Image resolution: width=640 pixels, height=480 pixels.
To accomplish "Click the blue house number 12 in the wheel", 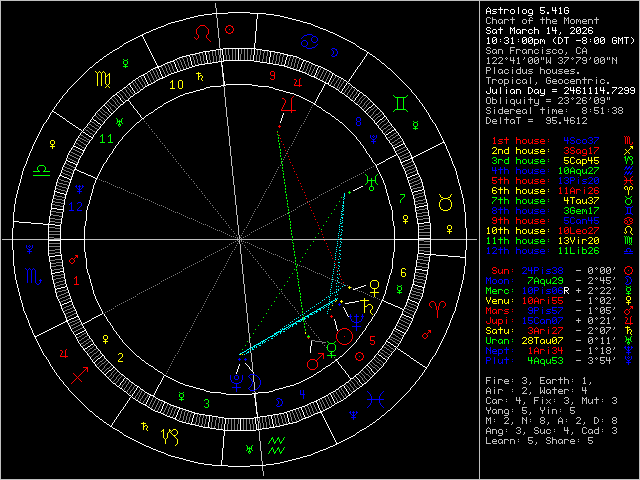I will pyautogui.click(x=76, y=207).
